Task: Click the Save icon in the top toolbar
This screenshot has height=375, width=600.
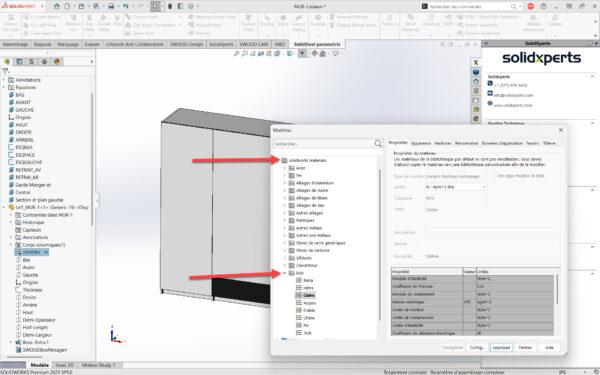Action: click(96, 6)
